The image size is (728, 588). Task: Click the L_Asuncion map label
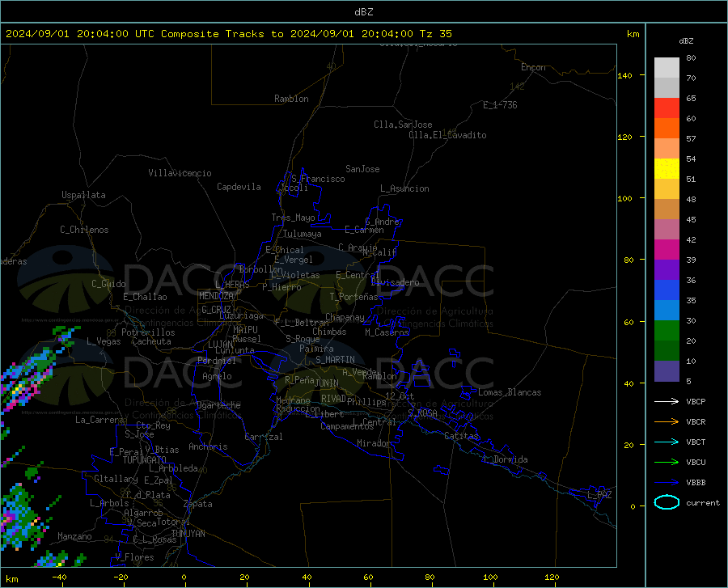404,188
